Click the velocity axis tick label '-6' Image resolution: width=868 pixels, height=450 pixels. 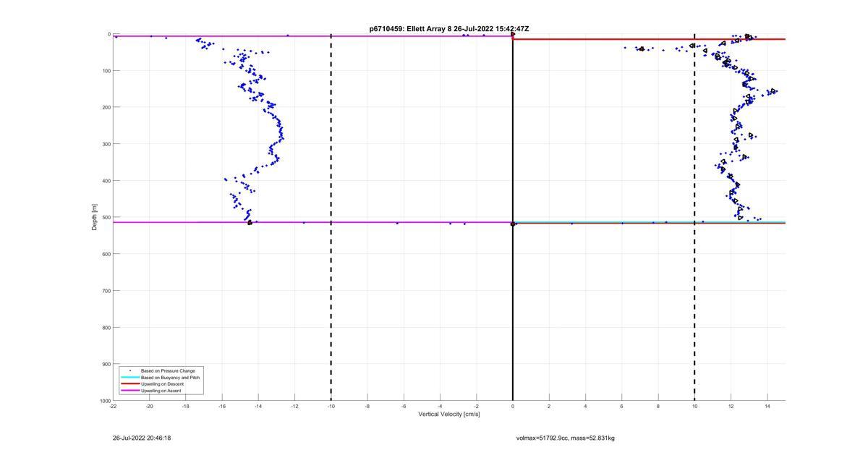[x=404, y=407]
